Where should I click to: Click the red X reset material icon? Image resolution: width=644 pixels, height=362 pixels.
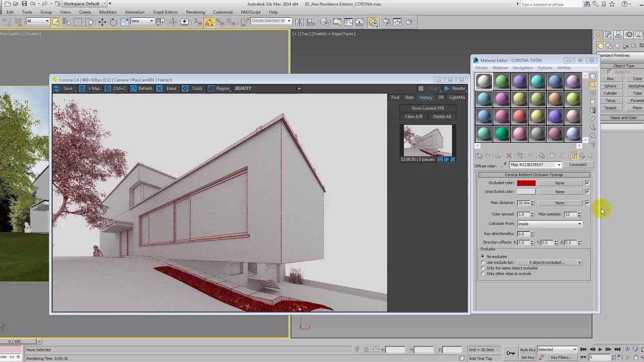(x=509, y=156)
